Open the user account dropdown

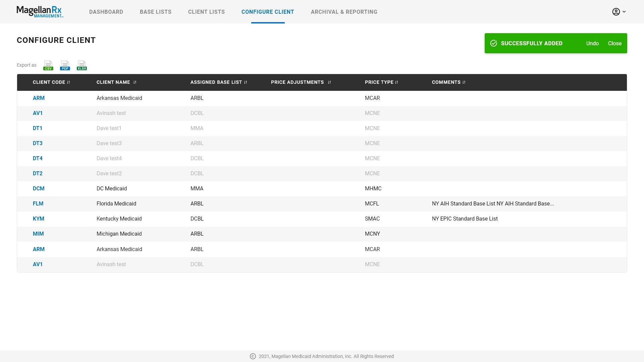pyautogui.click(x=619, y=12)
